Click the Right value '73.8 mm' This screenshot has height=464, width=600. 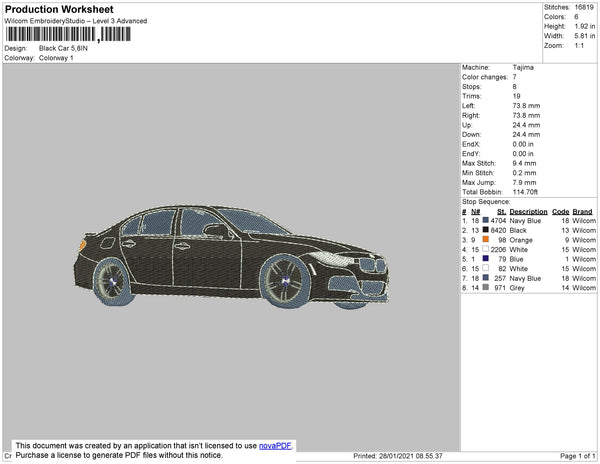click(526, 115)
